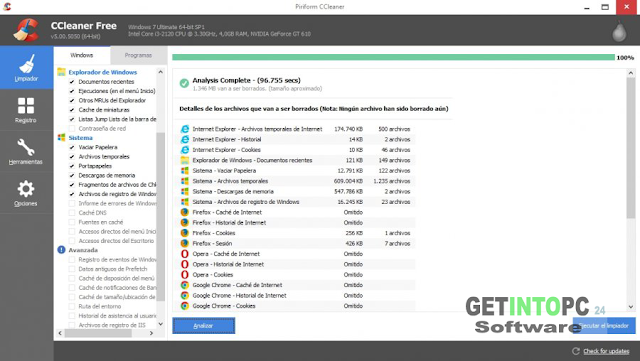Viewport: 640px width, 361px height.
Task: Open the Herramientas tools section
Action: (x=27, y=152)
